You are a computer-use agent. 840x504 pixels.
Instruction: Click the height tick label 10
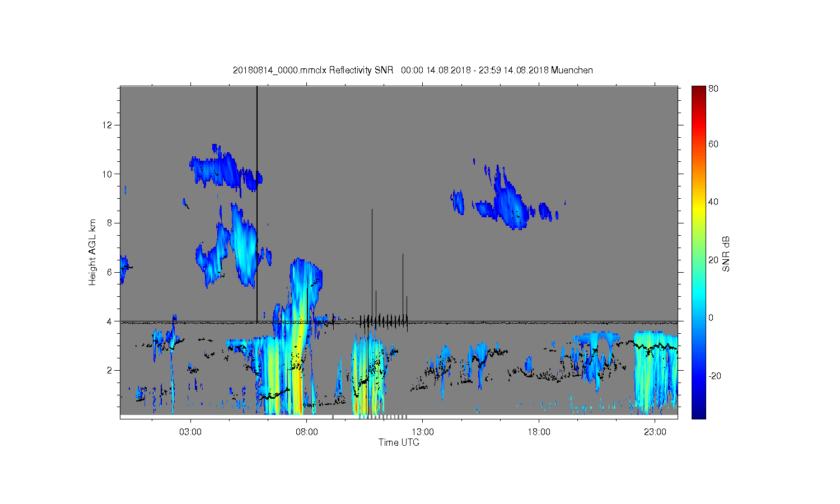[x=108, y=174]
